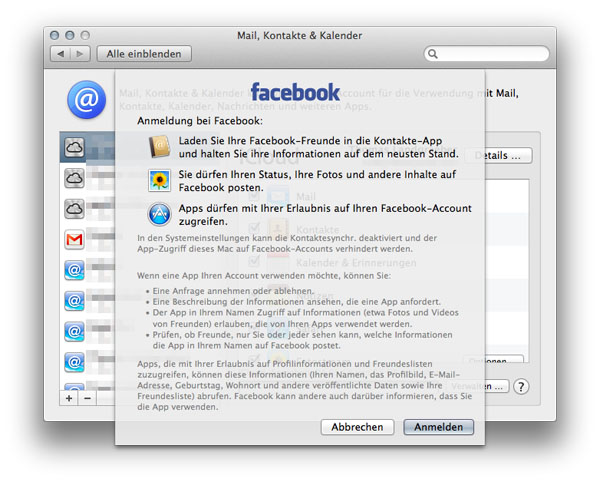Click the App Store icon in sheet
This screenshot has width=600, height=482.
(x=160, y=214)
